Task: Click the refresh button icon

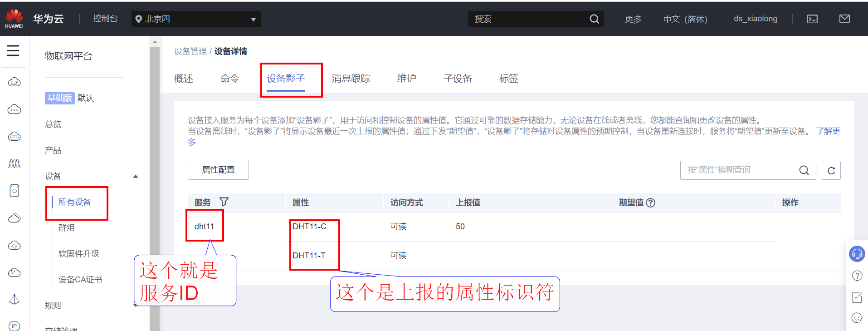Action: (x=831, y=170)
